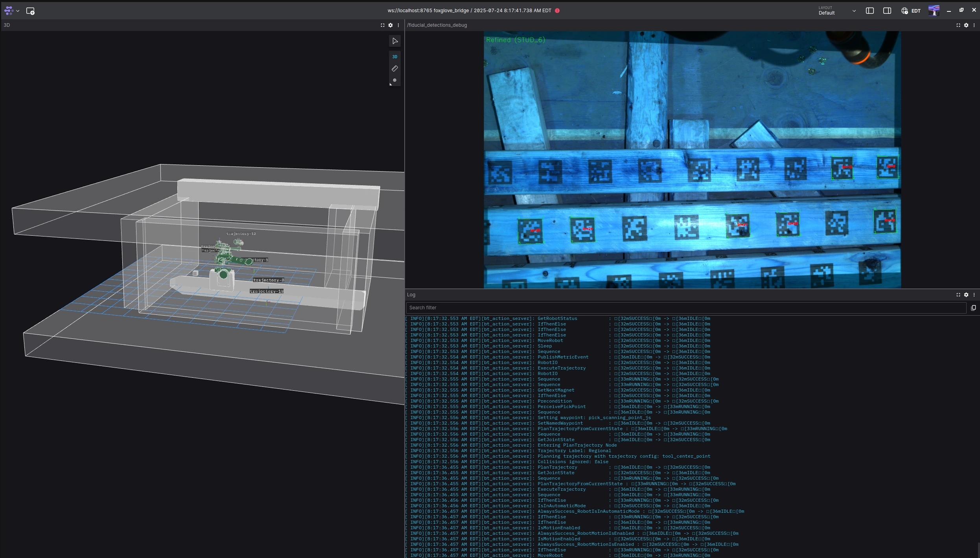The height and width of the screenshot is (558, 980).
Task: Activate the measure tool in the 3D panel
Action: [394, 68]
